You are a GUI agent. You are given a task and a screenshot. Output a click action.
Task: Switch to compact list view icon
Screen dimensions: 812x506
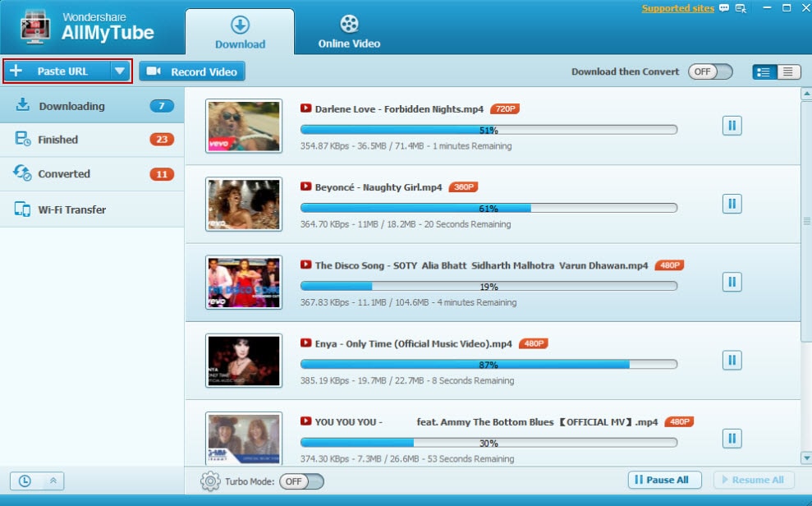[x=788, y=72]
